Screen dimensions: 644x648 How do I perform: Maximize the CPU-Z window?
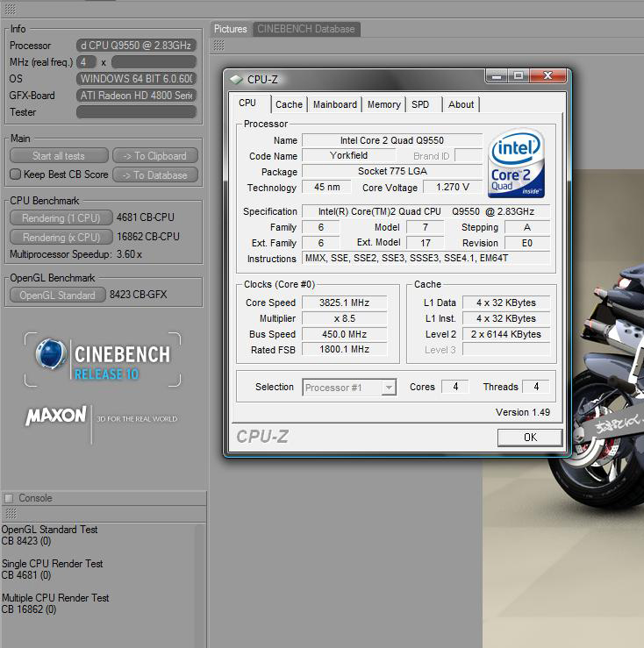click(519, 76)
